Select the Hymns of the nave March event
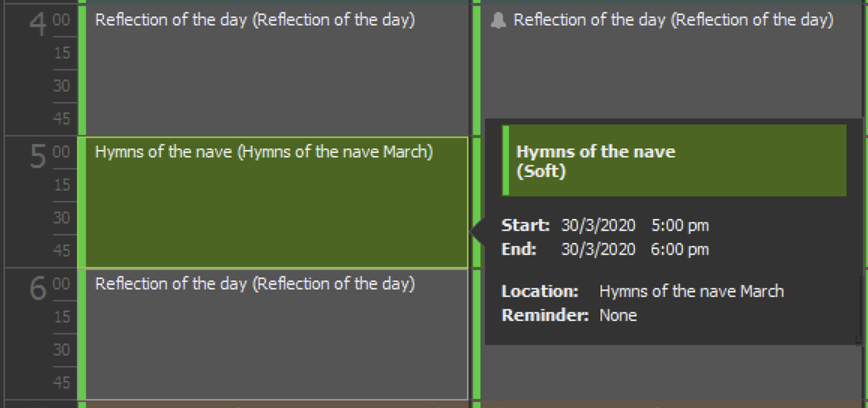 pyautogui.click(x=273, y=203)
